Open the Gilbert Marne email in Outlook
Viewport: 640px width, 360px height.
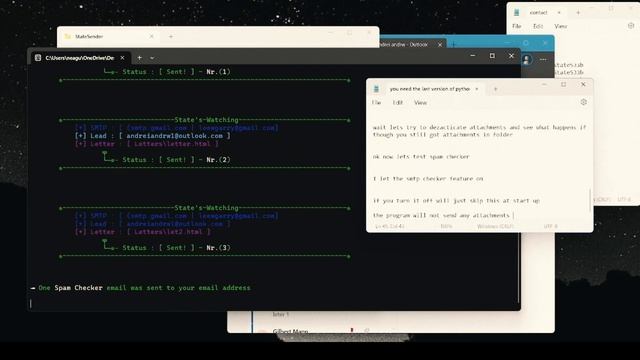coord(290,331)
